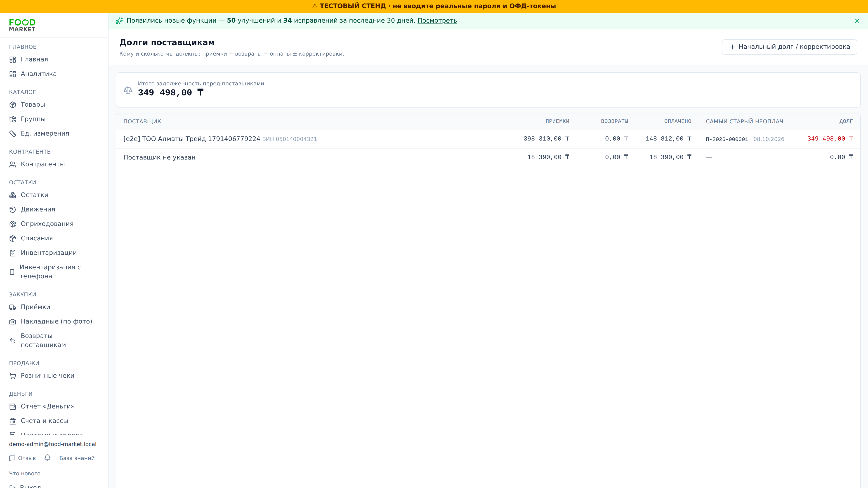Image resolution: width=868 pixels, height=488 pixels.
Task: Click the scales icon beside total debt
Action: 128,90
